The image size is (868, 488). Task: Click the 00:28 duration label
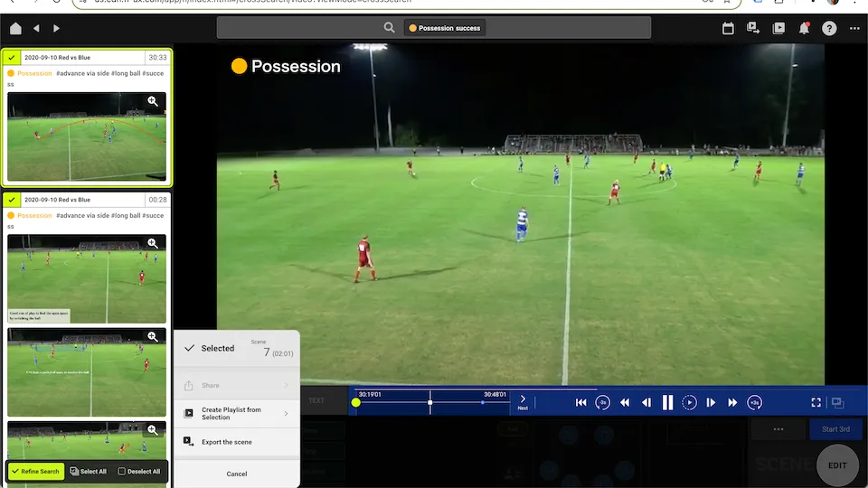[157, 200]
